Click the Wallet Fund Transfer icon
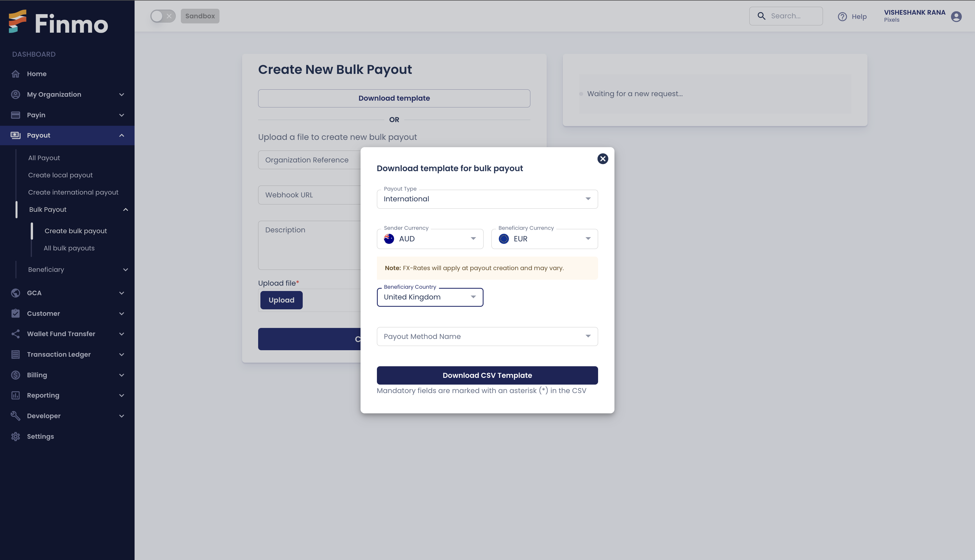 (17, 333)
